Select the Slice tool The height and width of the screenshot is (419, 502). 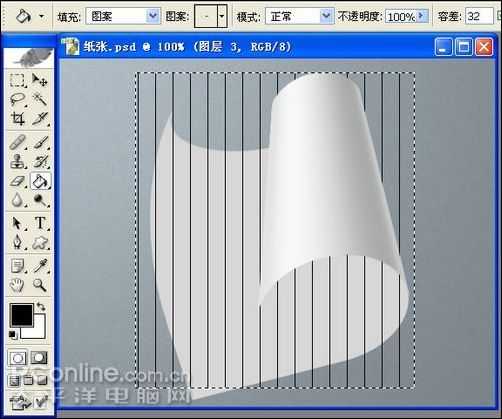point(40,118)
